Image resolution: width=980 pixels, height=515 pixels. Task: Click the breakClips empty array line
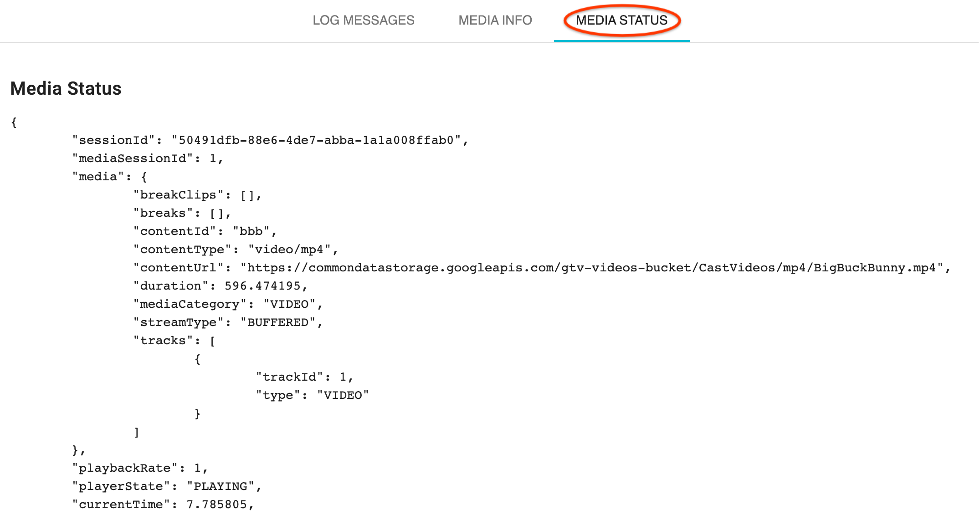pyautogui.click(x=197, y=195)
